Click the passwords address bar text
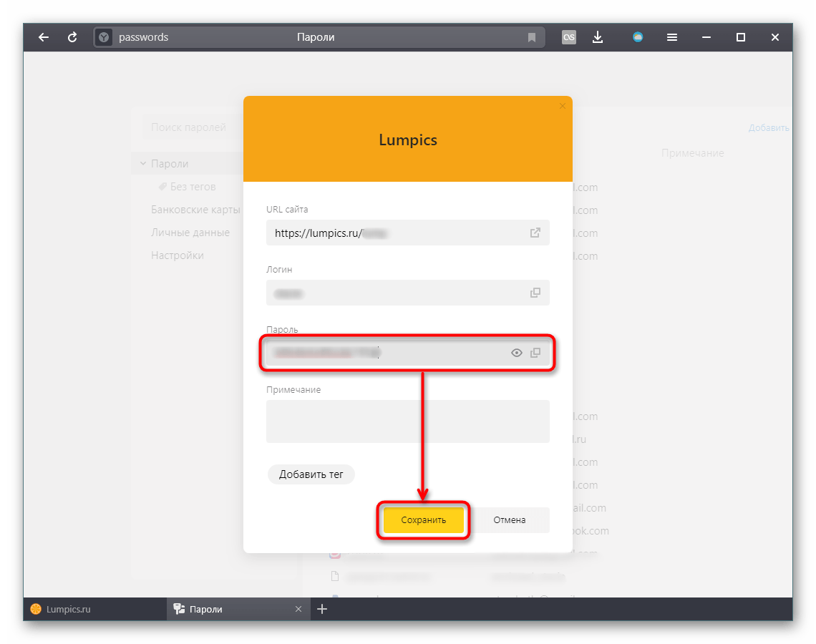Viewport: 816px width, 644px height. [143, 37]
